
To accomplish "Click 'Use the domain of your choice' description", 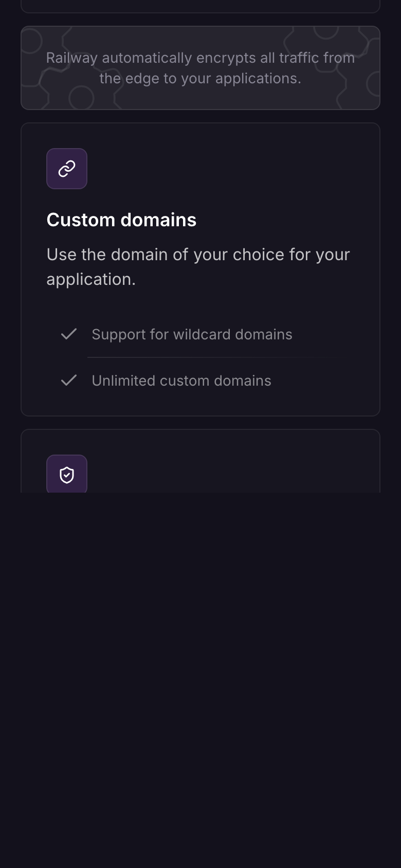I will pyautogui.click(x=198, y=266).
